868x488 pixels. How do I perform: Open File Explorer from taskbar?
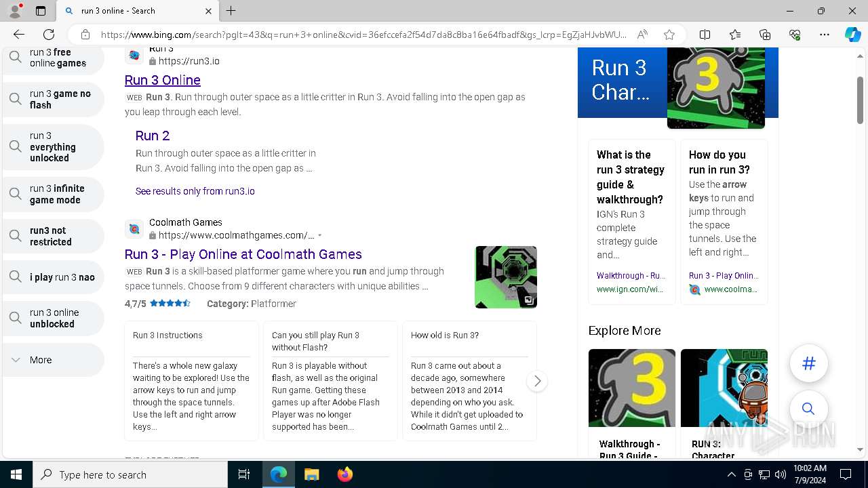(311, 474)
